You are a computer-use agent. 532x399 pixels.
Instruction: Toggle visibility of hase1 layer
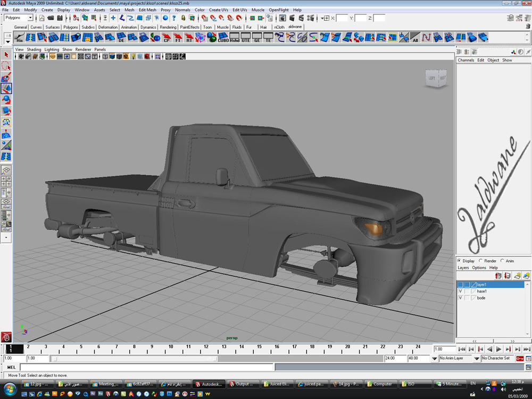pyautogui.click(x=460, y=291)
